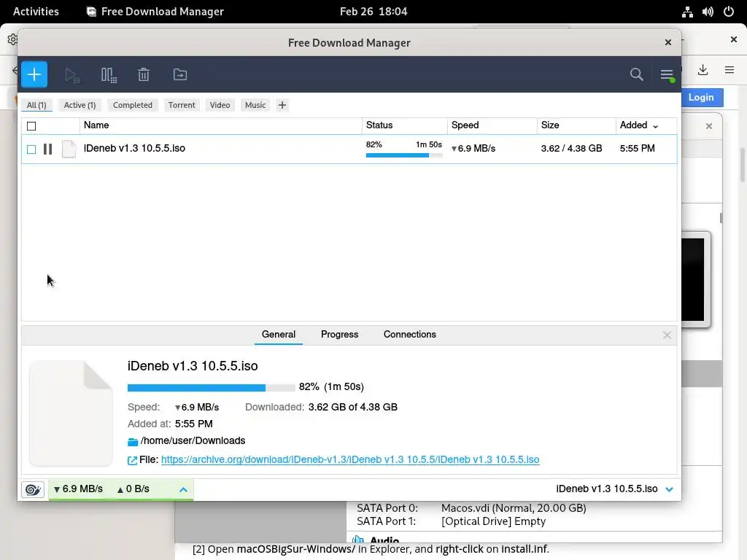Screen dimensions: 747x560
Task: Collapse the details panel with iDeneb chevron
Action: point(670,489)
